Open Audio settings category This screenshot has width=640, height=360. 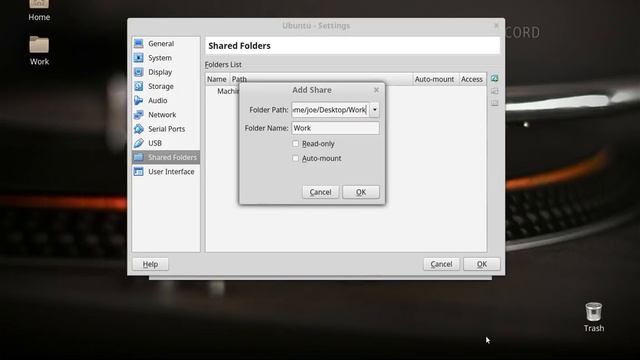(x=166, y=100)
